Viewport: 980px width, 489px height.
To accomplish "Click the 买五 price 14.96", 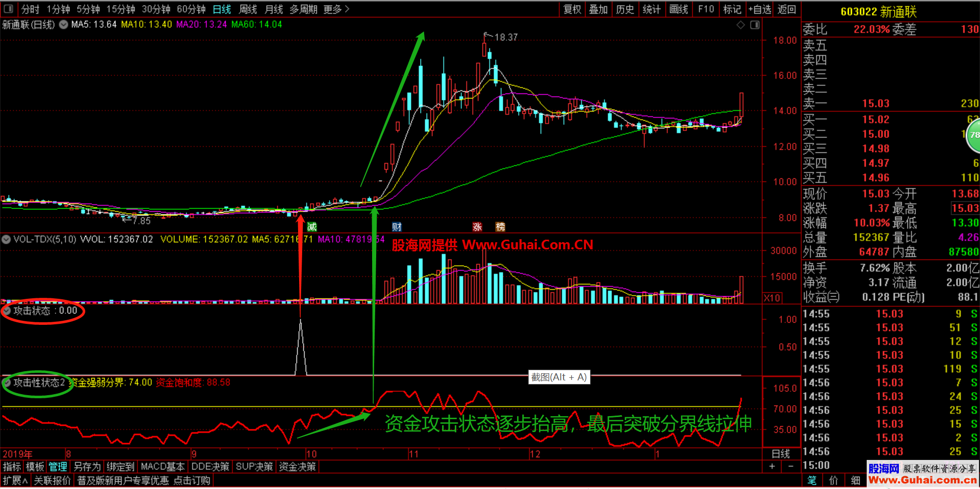I will point(875,177).
